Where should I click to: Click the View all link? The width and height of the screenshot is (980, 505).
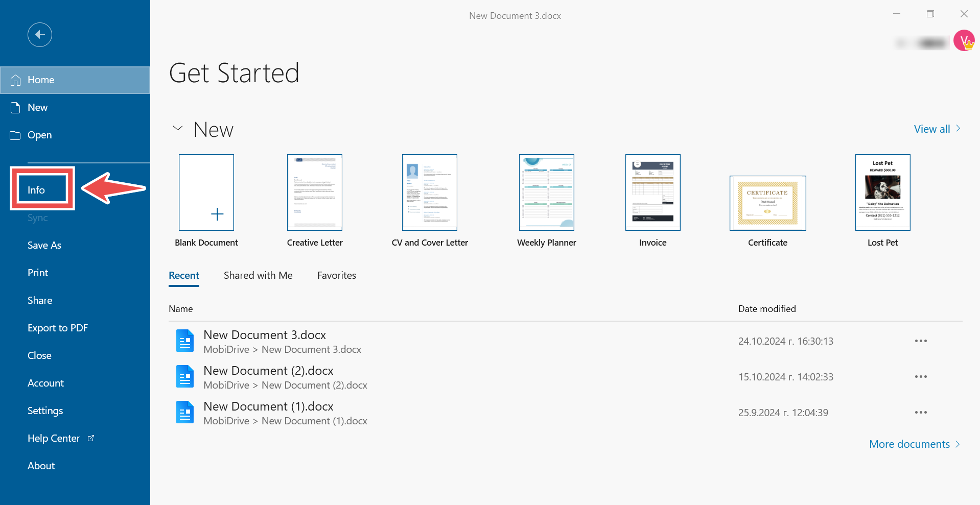pyautogui.click(x=932, y=129)
